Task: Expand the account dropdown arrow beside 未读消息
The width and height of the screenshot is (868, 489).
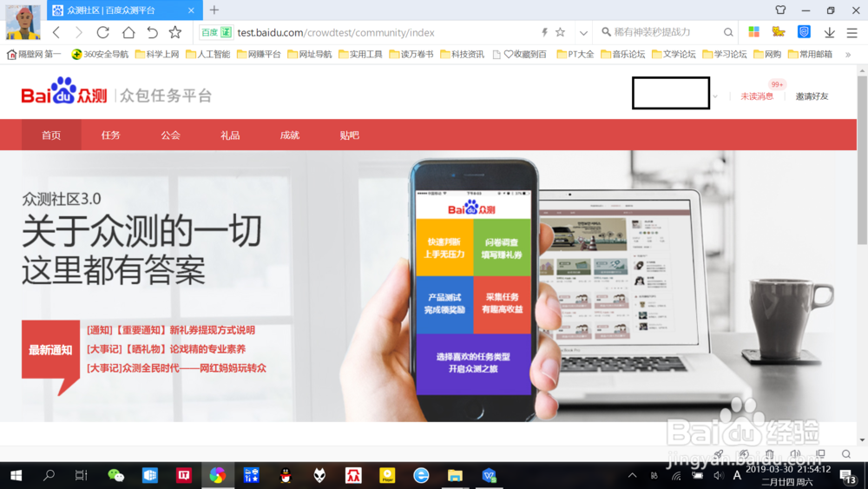Action: [x=715, y=96]
